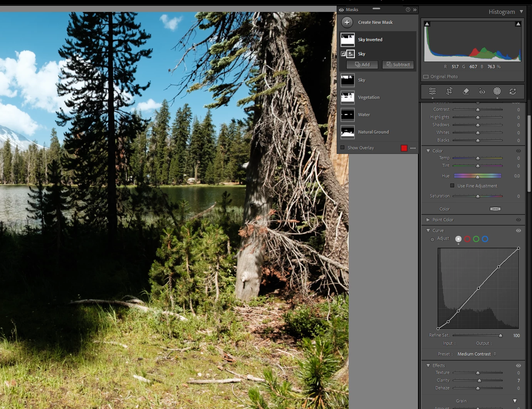Toggle Curve section visibility eye
Screen dimensions: 532x409
pyautogui.click(x=519, y=230)
